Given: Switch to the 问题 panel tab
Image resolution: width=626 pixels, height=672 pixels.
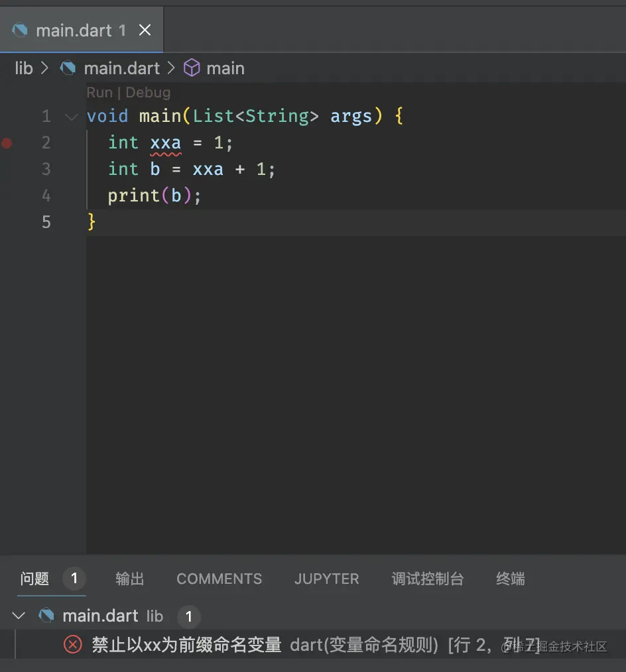Looking at the screenshot, I should [x=34, y=579].
